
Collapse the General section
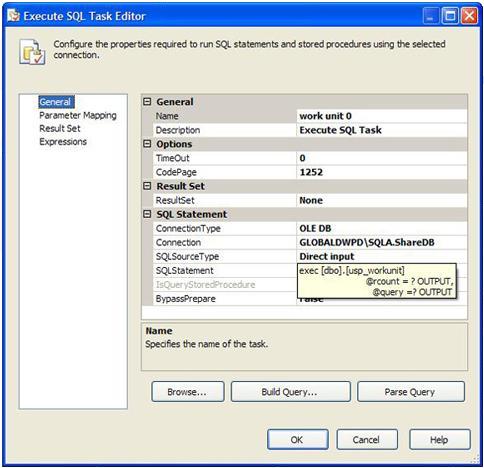tap(147, 102)
